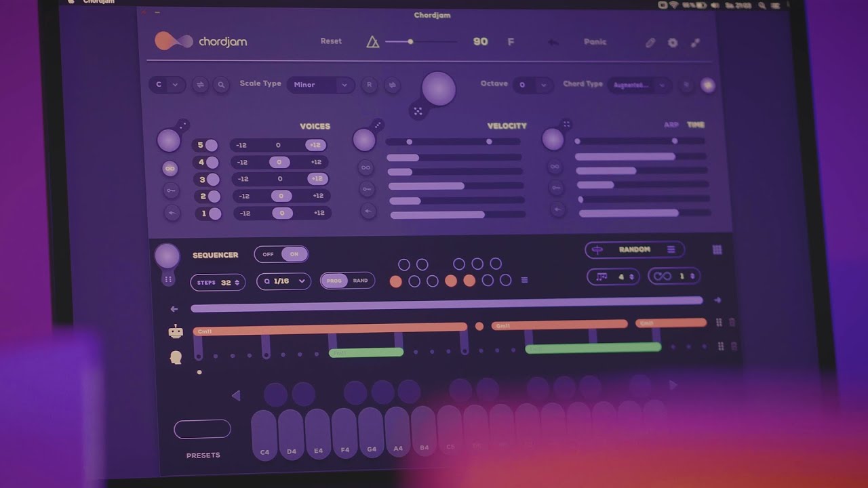Click the bottom Velocity bar slider

(458, 215)
